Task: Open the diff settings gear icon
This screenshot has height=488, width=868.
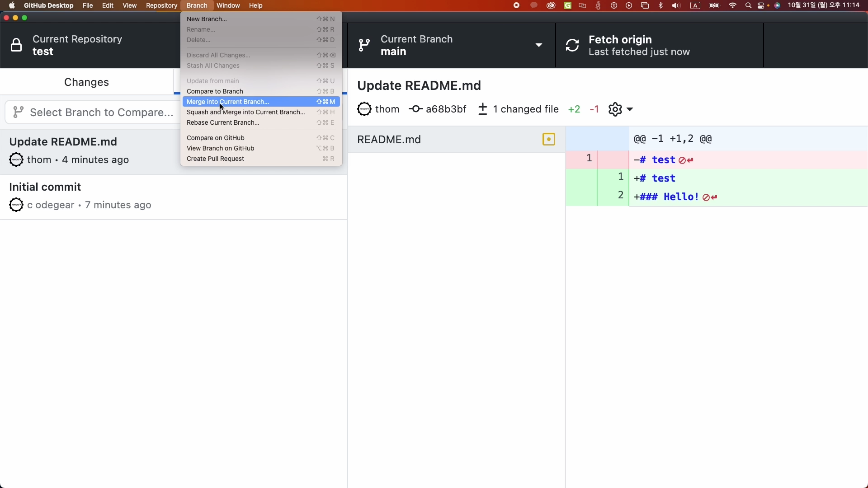Action: click(x=615, y=109)
